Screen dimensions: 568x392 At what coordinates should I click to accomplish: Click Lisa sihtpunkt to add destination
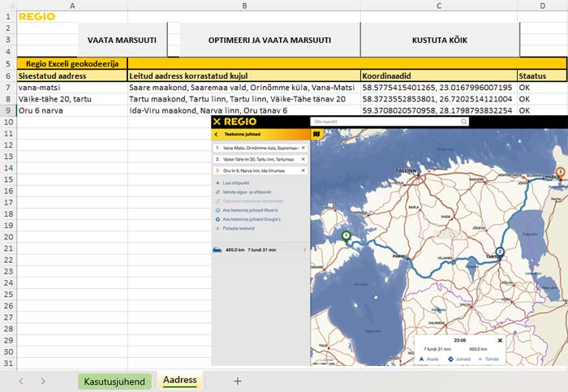click(235, 184)
